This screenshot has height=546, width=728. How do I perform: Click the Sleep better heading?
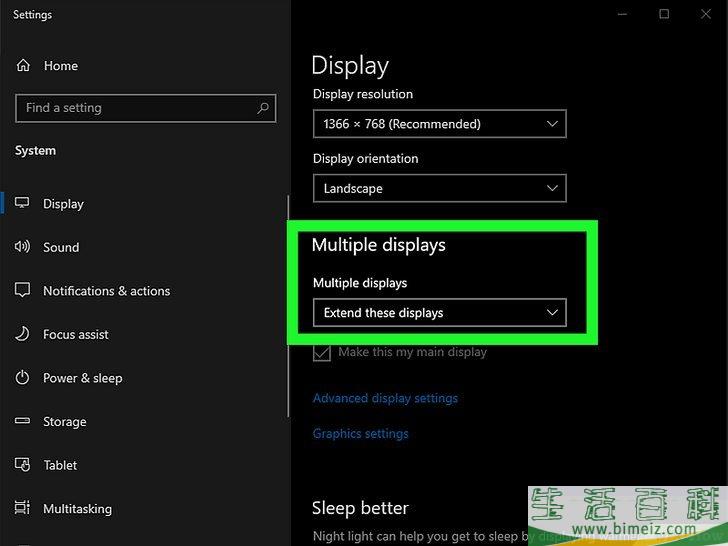[360, 508]
